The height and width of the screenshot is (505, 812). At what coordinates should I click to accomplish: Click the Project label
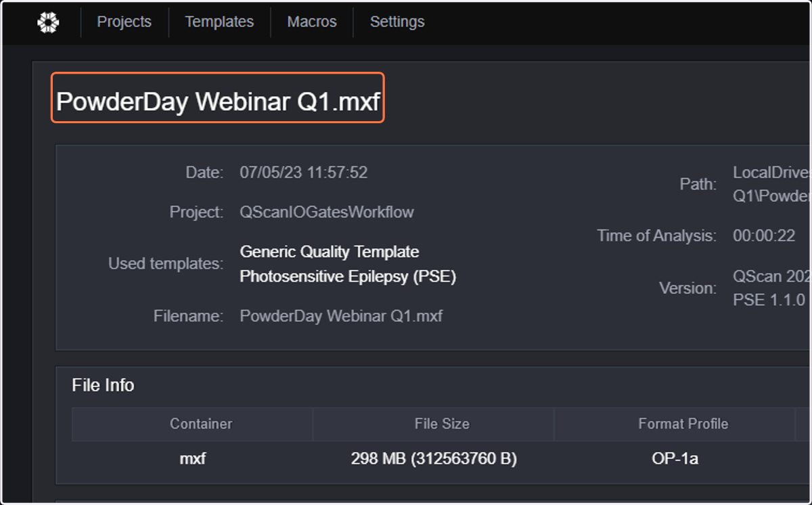pos(196,213)
